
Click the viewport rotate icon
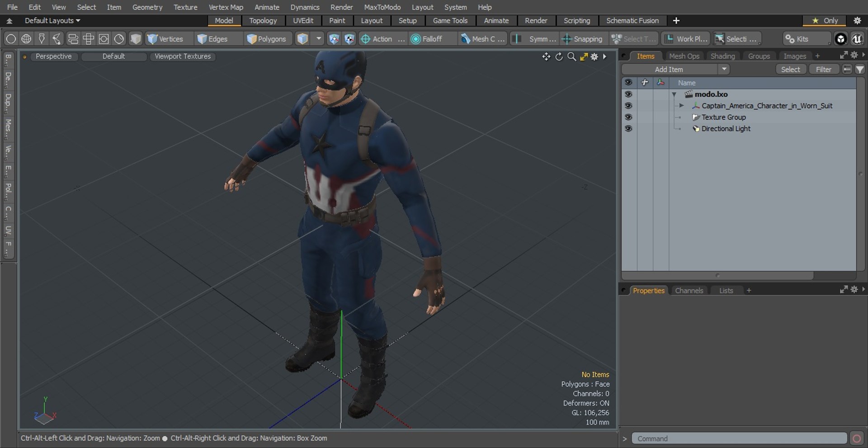(x=559, y=57)
